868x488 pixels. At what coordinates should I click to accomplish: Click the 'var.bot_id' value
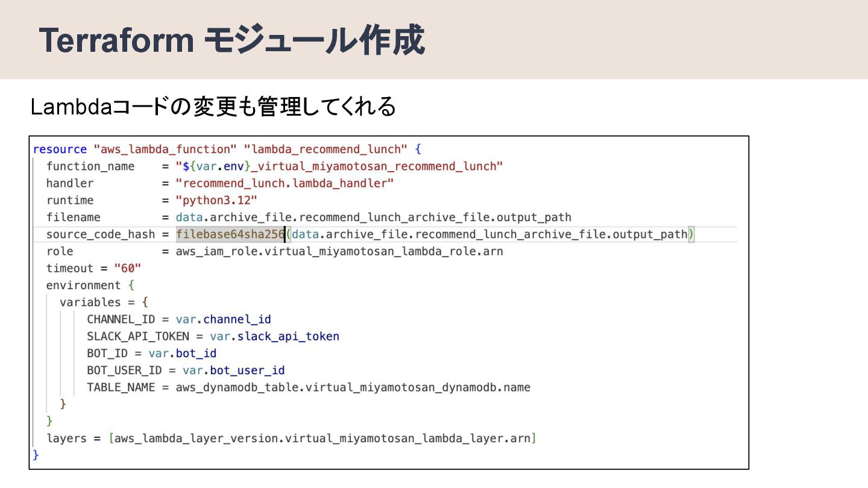point(182,353)
